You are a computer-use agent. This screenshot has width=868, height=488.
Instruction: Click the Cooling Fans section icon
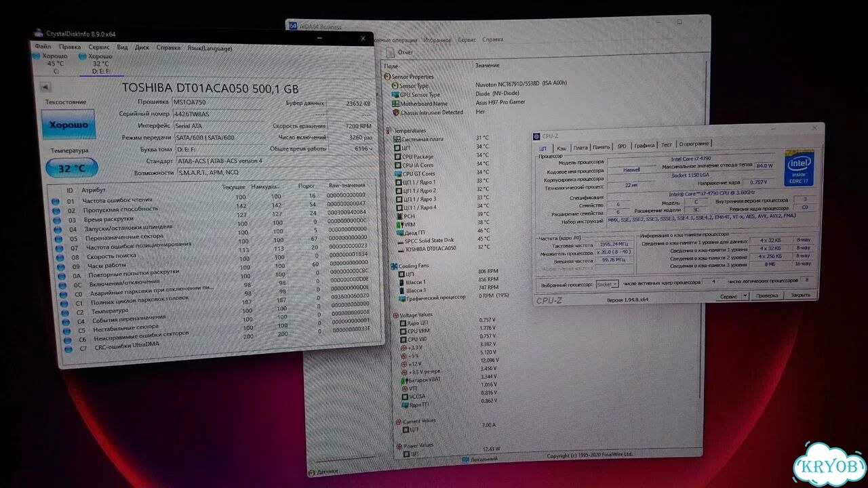pos(394,266)
